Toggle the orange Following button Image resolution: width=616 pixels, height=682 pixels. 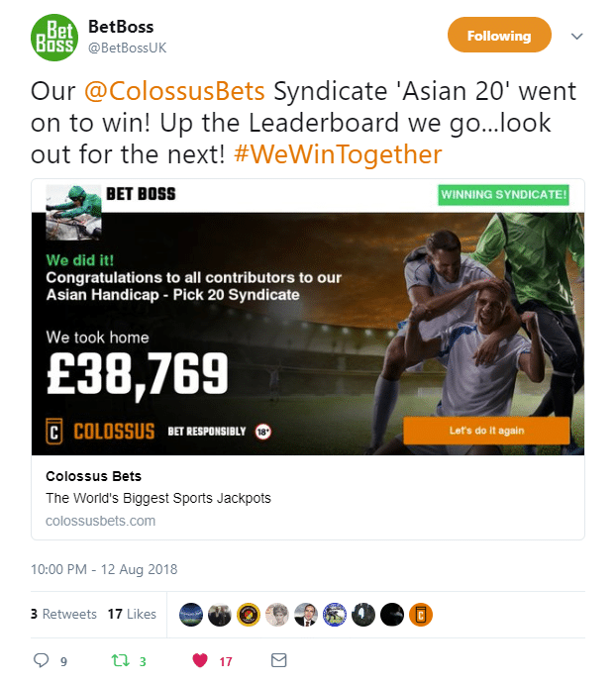[499, 36]
